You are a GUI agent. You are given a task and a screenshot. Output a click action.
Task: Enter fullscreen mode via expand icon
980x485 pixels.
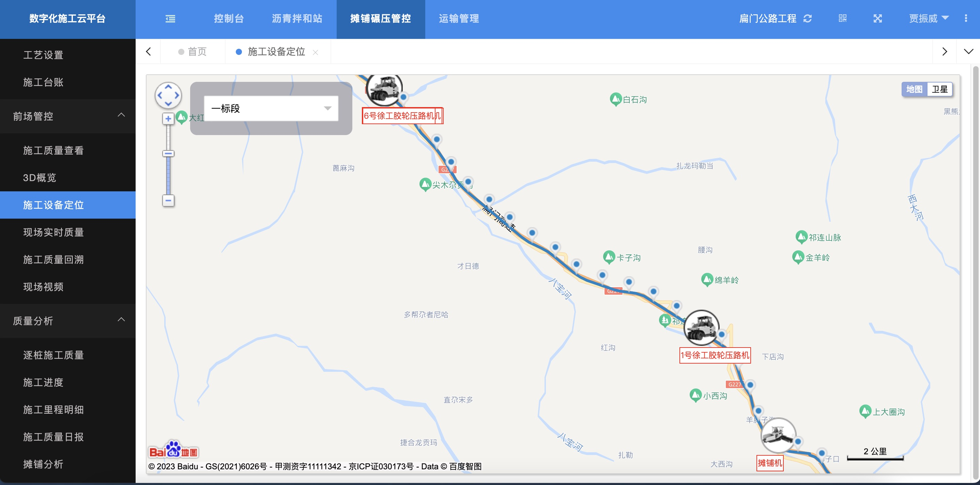point(877,18)
